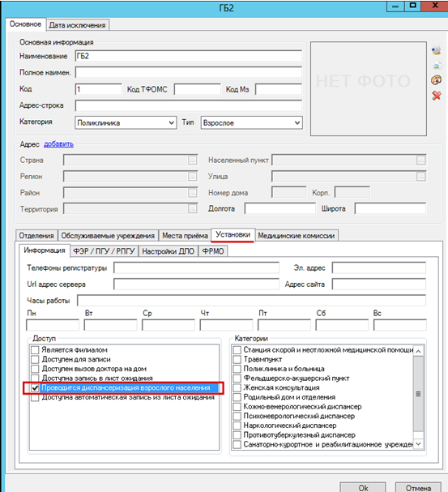
Task: Click the Телефоны регистратуры input field
Action: [x=196, y=268]
